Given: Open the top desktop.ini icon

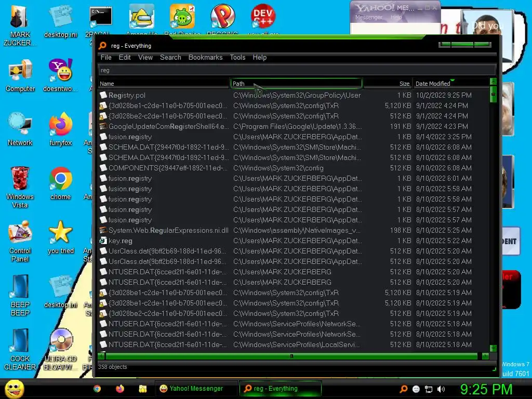Looking at the screenshot, I should tap(60, 21).
